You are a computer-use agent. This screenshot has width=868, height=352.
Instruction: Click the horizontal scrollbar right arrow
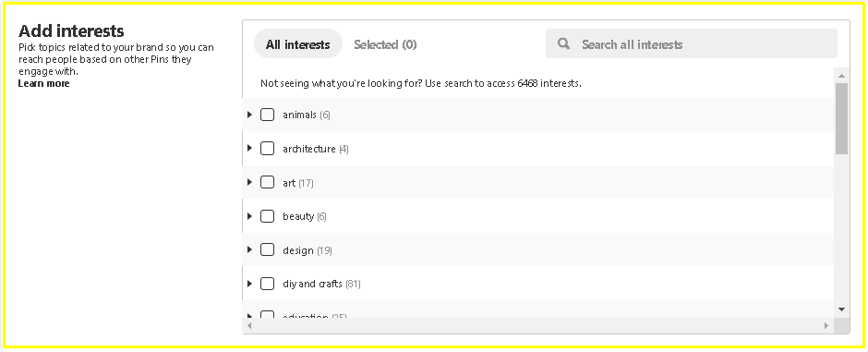pyautogui.click(x=826, y=325)
